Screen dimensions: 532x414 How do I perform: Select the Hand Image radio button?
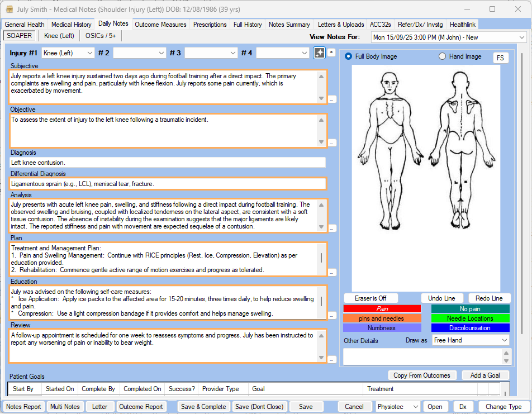point(443,56)
